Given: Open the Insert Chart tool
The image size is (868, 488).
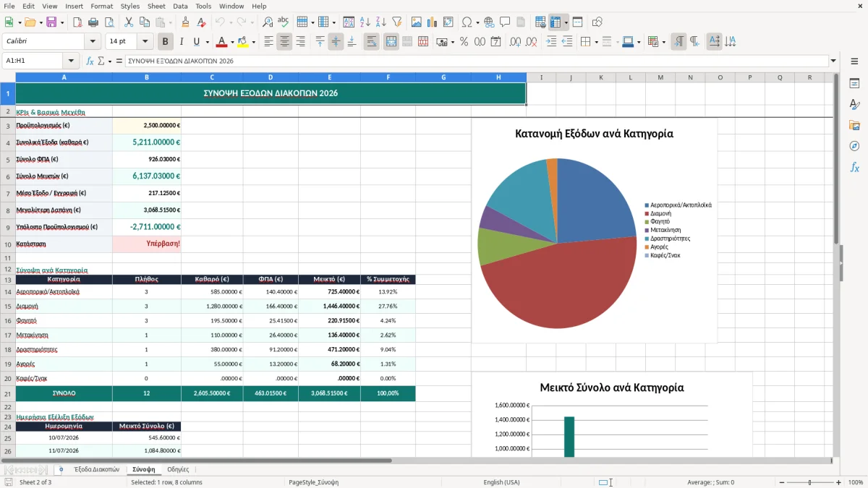Looking at the screenshot, I should 433,22.
